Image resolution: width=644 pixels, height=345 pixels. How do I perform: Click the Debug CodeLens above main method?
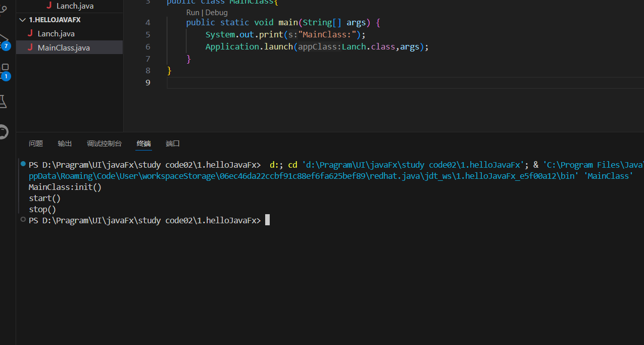pos(216,13)
